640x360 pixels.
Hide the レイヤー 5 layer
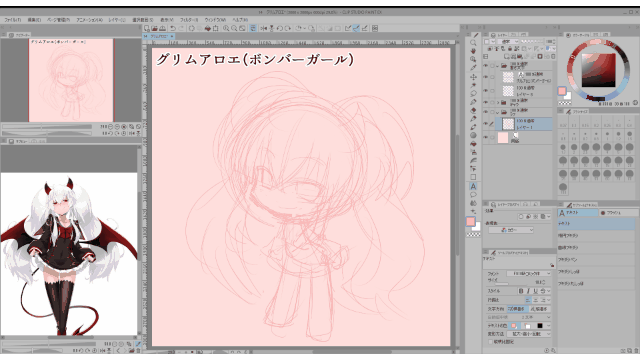486,90
